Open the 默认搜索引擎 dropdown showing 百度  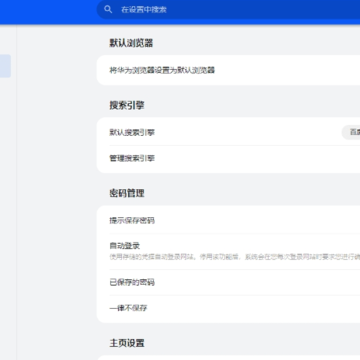tap(351, 133)
